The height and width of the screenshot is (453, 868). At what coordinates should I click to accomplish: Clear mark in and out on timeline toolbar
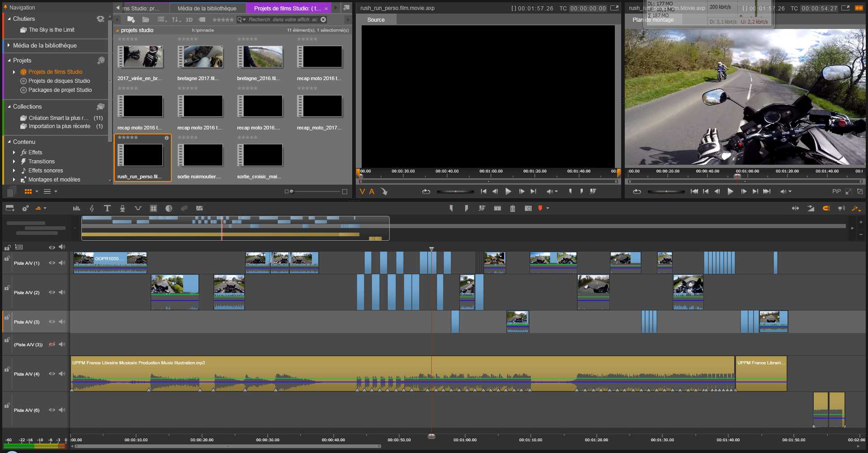pyautogui.click(x=482, y=208)
